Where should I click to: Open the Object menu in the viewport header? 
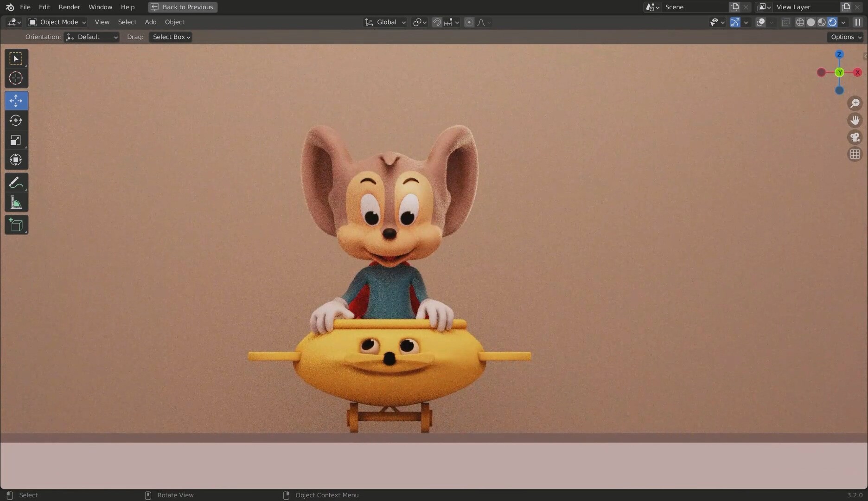[174, 22]
